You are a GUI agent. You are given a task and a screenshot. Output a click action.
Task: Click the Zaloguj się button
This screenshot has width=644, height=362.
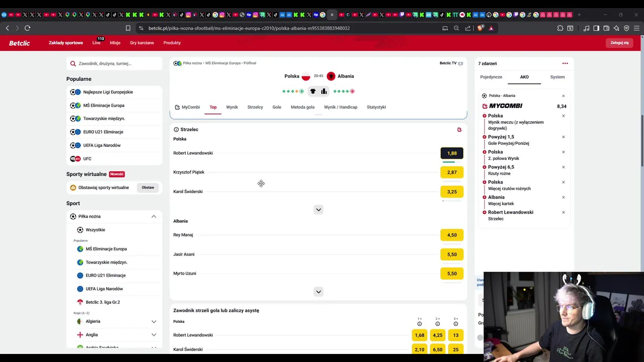click(x=619, y=43)
